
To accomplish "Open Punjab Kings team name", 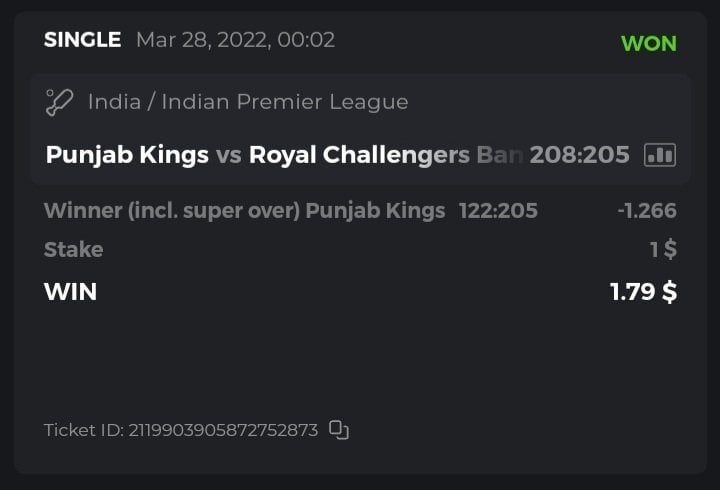I will [127, 155].
